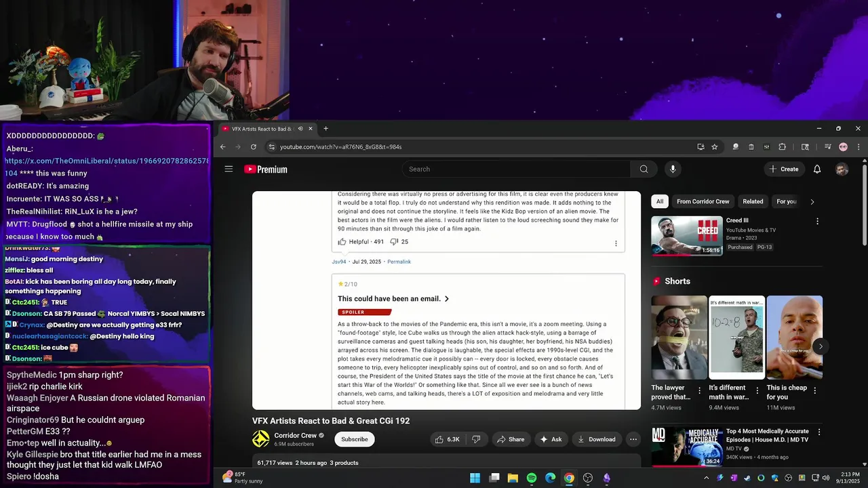Open Chrome profile avatar in toolbar

click(x=843, y=146)
